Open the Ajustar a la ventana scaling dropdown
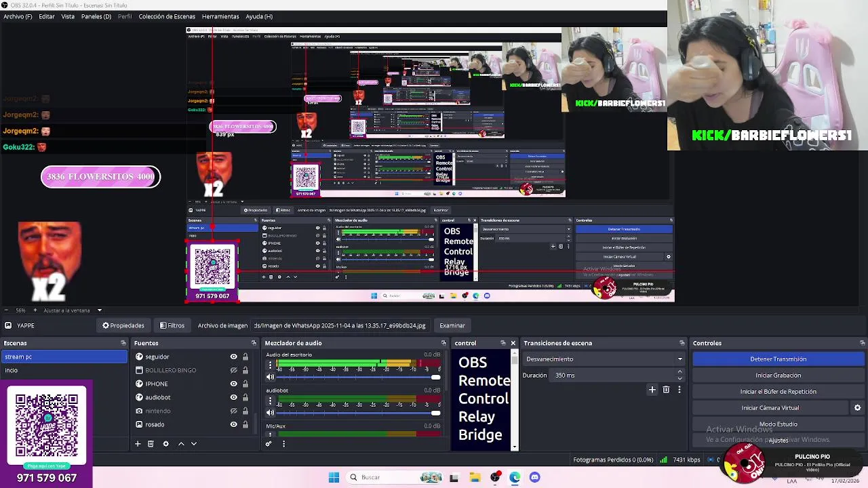The image size is (868, 488). point(73,310)
